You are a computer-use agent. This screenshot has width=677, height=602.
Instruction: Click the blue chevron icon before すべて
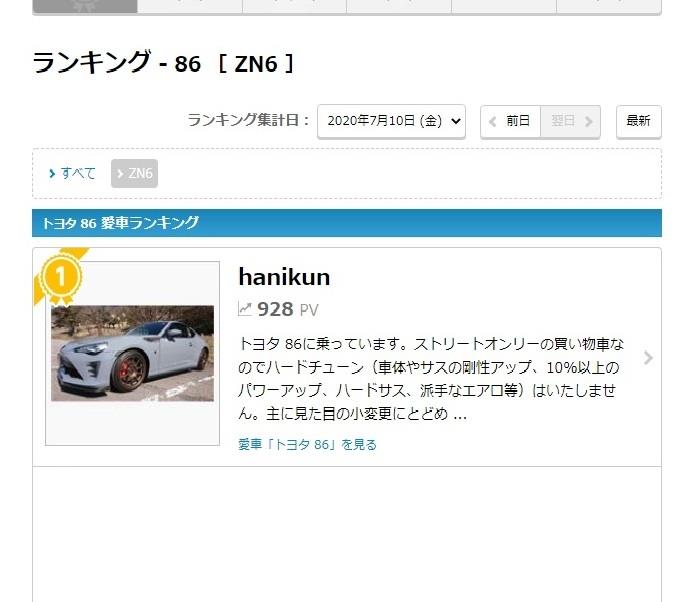pos(52,174)
